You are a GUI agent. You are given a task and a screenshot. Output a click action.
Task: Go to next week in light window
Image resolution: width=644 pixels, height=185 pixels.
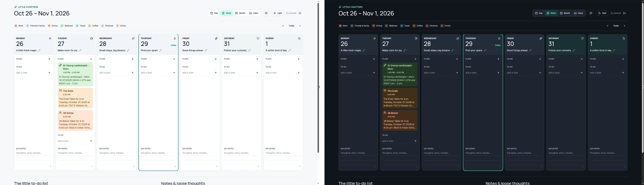pos(300,26)
